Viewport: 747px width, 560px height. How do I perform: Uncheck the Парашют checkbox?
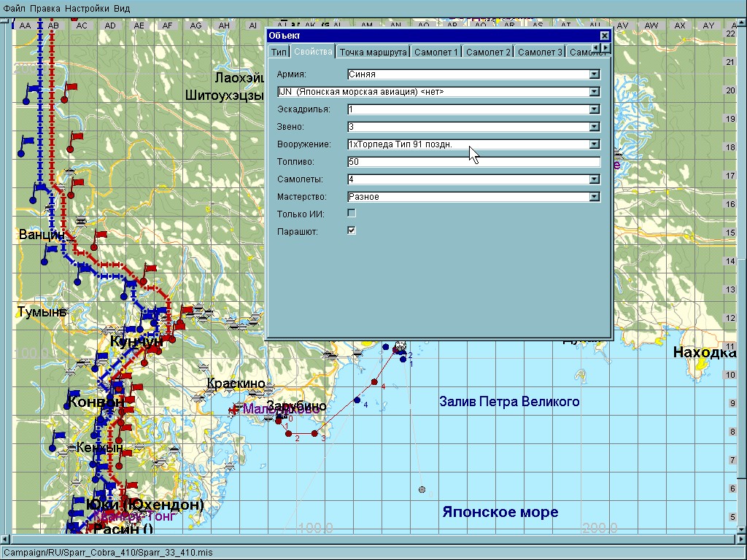click(x=352, y=231)
